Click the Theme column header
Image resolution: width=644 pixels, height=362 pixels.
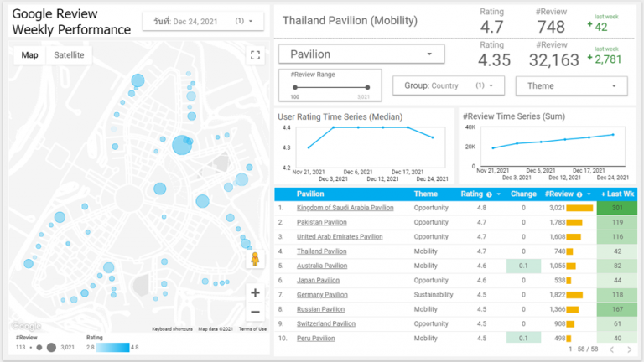pyautogui.click(x=425, y=194)
